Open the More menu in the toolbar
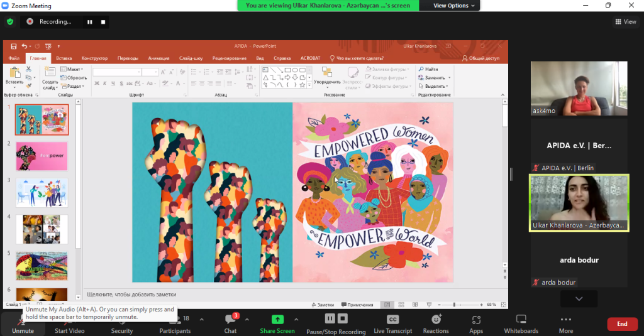Image resolution: width=644 pixels, height=336 pixels. (565, 323)
